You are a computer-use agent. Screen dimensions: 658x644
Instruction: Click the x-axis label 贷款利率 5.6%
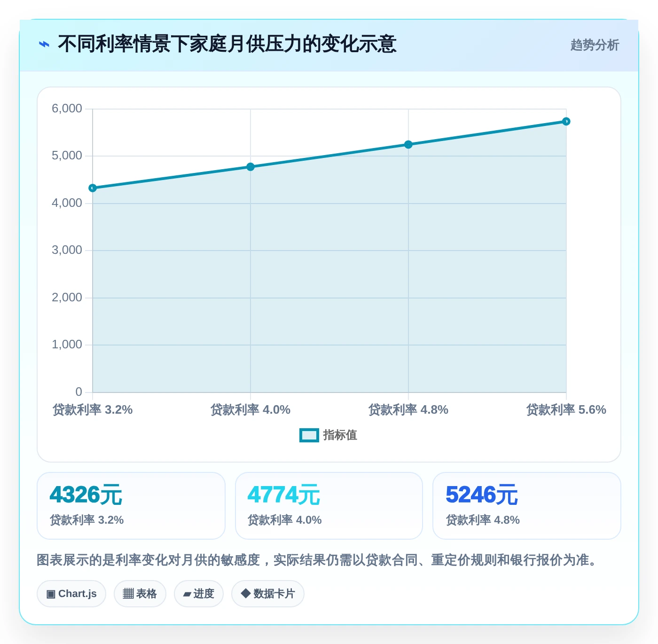(x=566, y=410)
